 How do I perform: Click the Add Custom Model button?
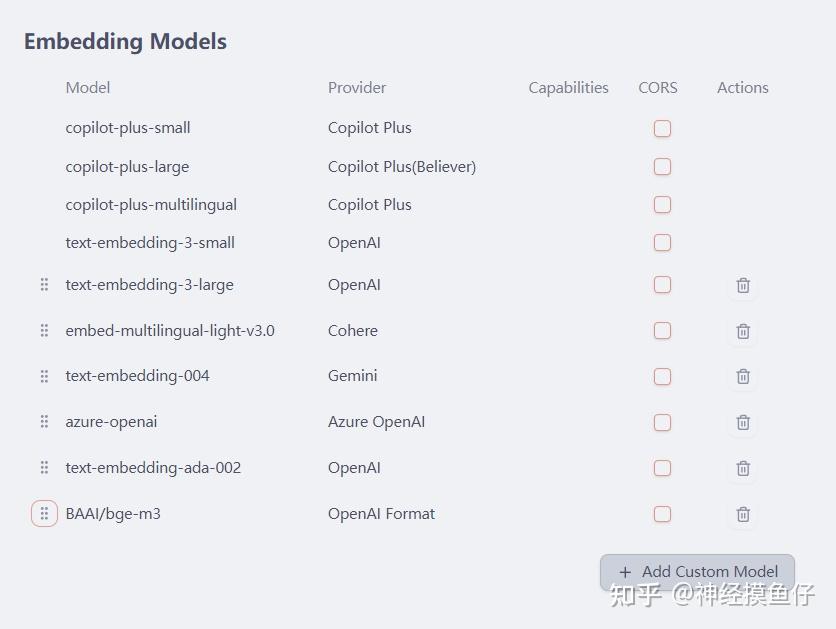point(697,572)
